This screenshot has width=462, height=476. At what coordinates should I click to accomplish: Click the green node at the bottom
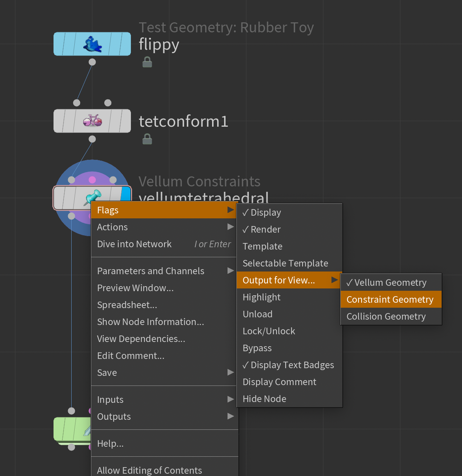pos(72,429)
